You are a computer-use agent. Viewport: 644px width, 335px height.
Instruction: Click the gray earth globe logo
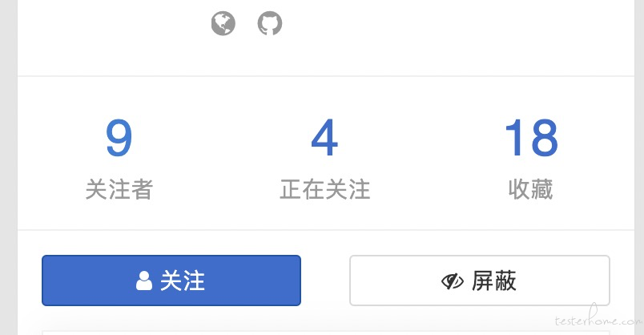(223, 23)
